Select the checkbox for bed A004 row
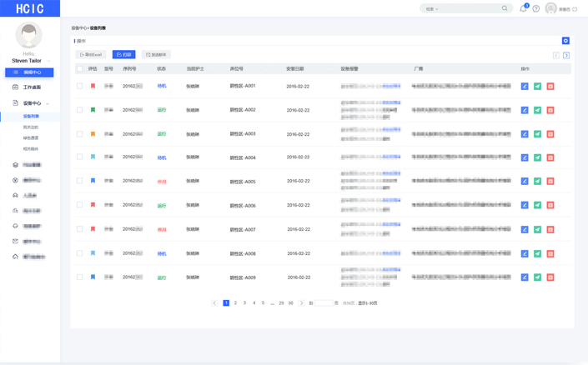 tap(80, 157)
